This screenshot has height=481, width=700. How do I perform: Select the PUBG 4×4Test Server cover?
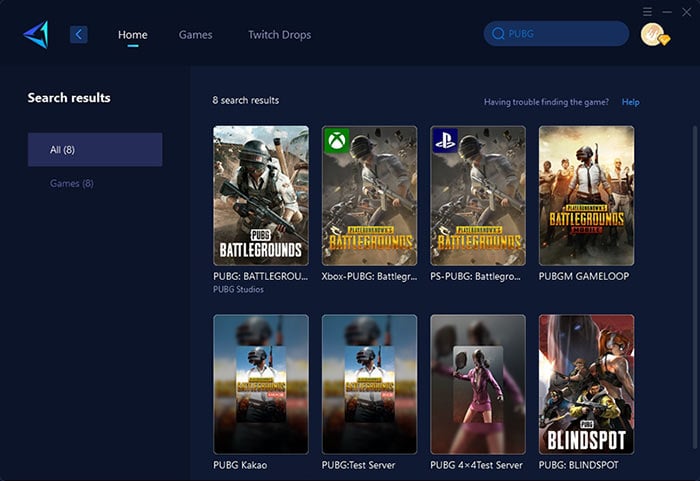478,385
